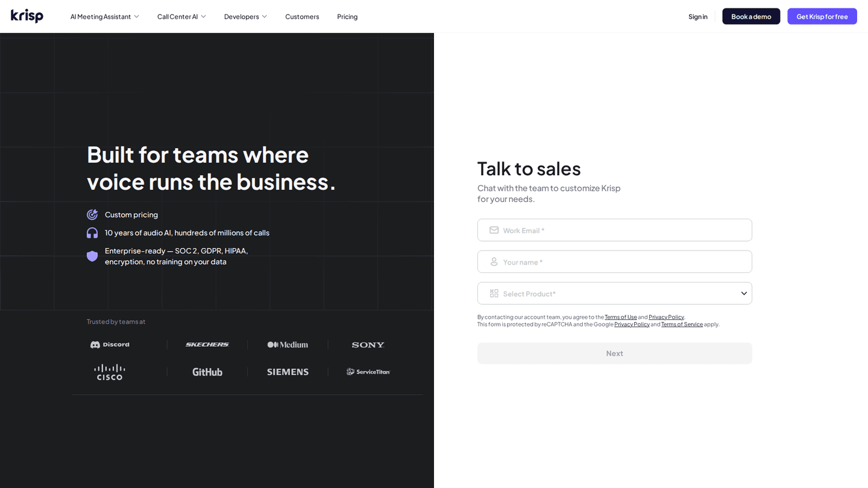This screenshot has width=868, height=488.
Task: Click the Skechers logo
Action: point(207,345)
